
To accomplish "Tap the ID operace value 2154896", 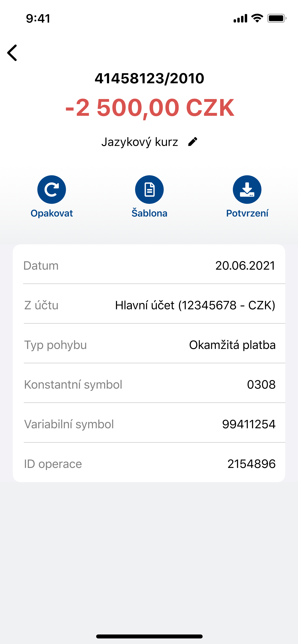I will [x=252, y=464].
